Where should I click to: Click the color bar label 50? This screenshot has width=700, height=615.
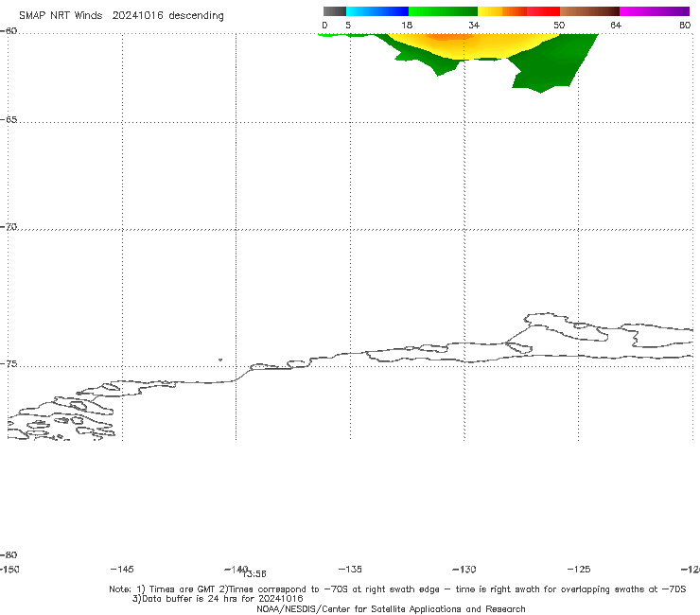point(559,26)
